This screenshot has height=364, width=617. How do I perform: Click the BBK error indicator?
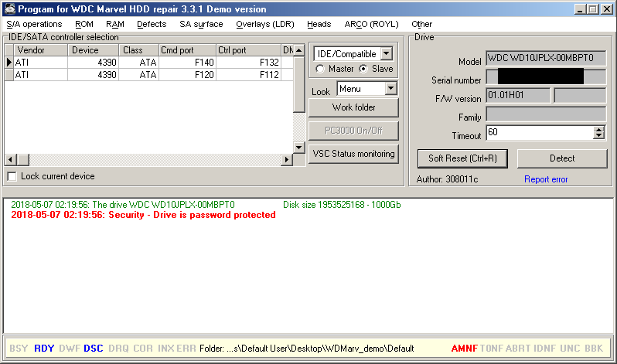(x=594, y=349)
